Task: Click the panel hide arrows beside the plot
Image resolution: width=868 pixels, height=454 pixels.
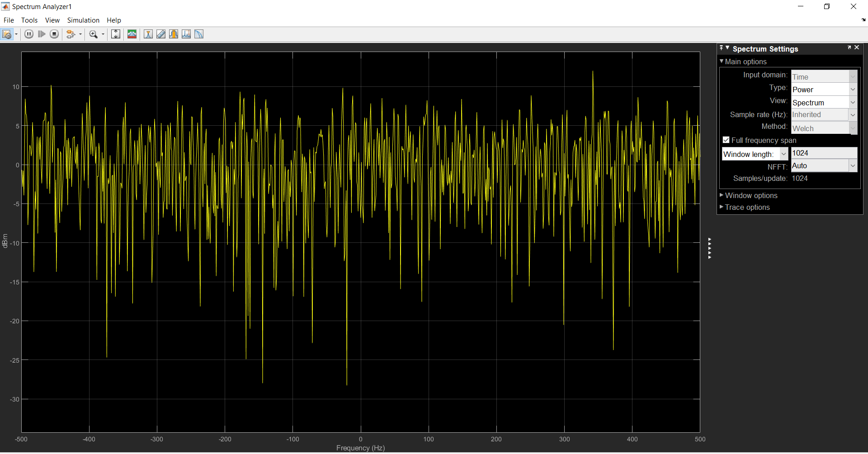Action: (710, 248)
